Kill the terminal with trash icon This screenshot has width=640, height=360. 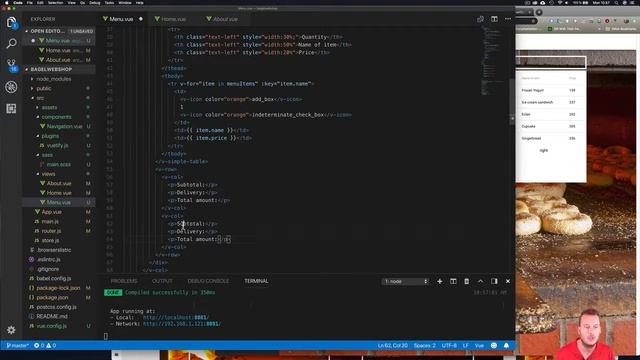pyautogui.click(x=467, y=281)
